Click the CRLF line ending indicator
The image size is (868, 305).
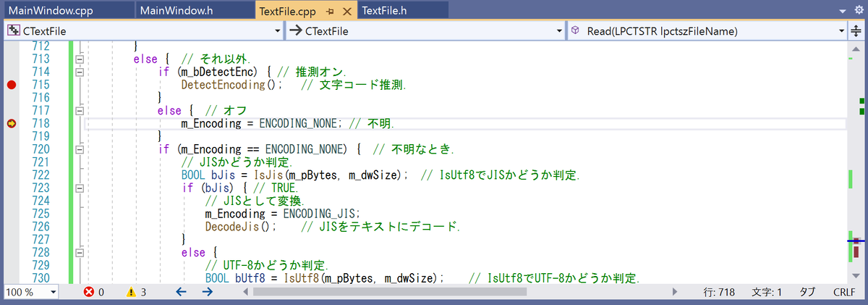pos(844,292)
